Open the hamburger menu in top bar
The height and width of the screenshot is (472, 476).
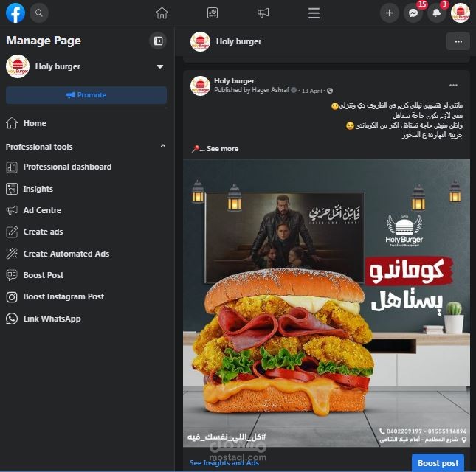314,13
